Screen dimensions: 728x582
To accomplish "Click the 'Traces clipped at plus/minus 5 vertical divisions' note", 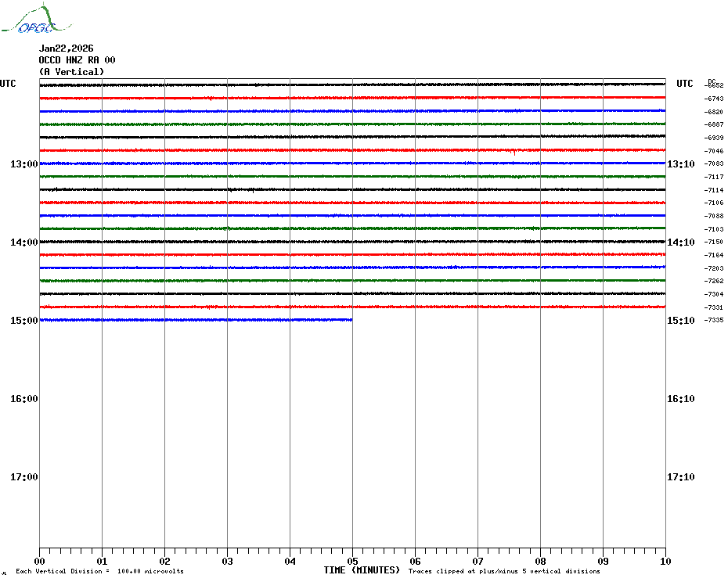I will 504,571.
